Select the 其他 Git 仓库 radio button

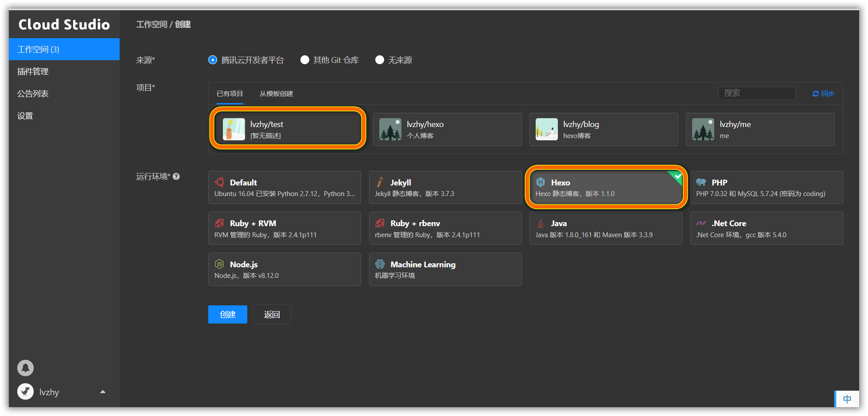[x=305, y=60]
